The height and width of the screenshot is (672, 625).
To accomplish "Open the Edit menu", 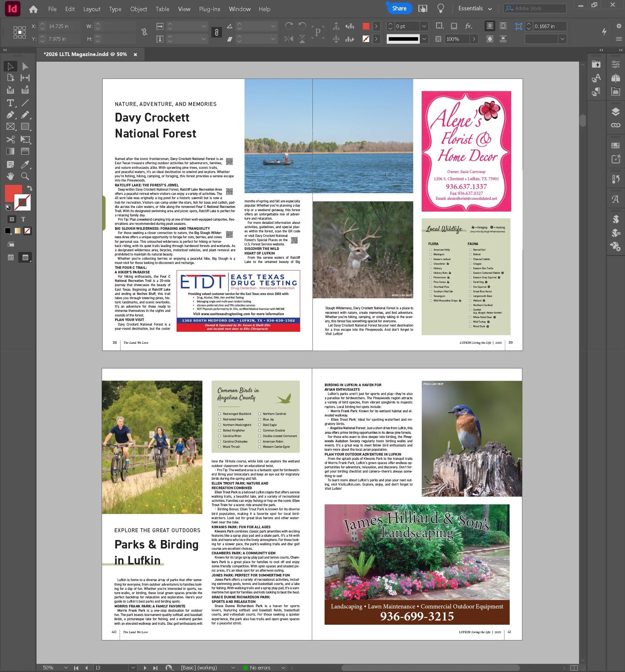I will (x=70, y=9).
